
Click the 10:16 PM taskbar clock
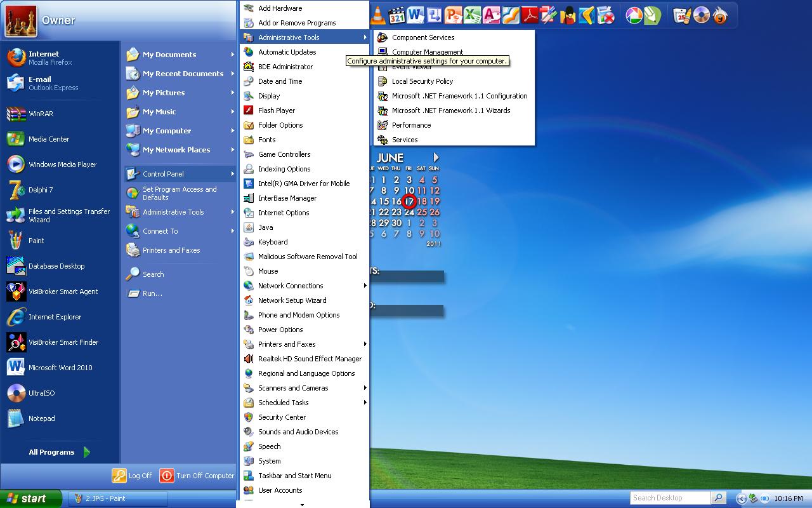(x=789, y=499)
